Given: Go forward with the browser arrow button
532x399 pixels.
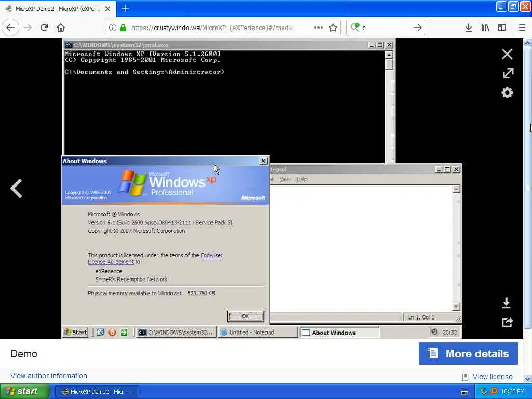Looking at the screenshot, I should point(28,28).
